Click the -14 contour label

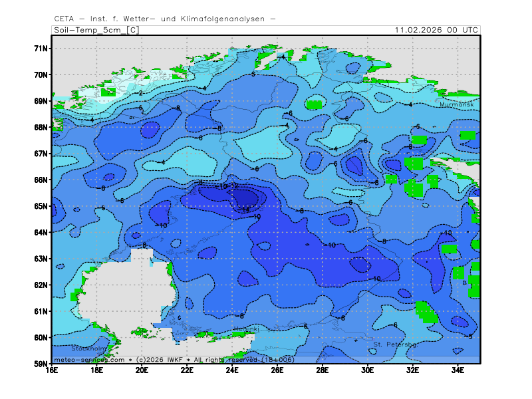[x=244, y=209]
